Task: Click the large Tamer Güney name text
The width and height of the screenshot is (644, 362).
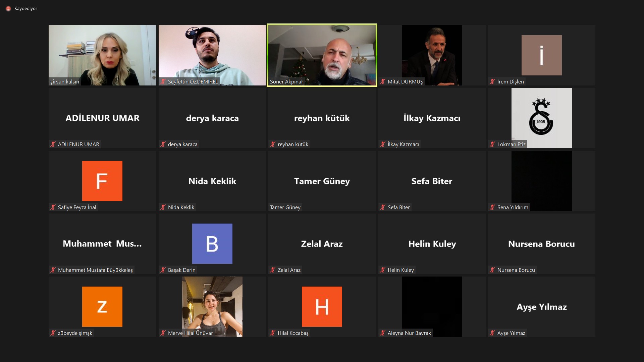Action: tap(322, 181)
